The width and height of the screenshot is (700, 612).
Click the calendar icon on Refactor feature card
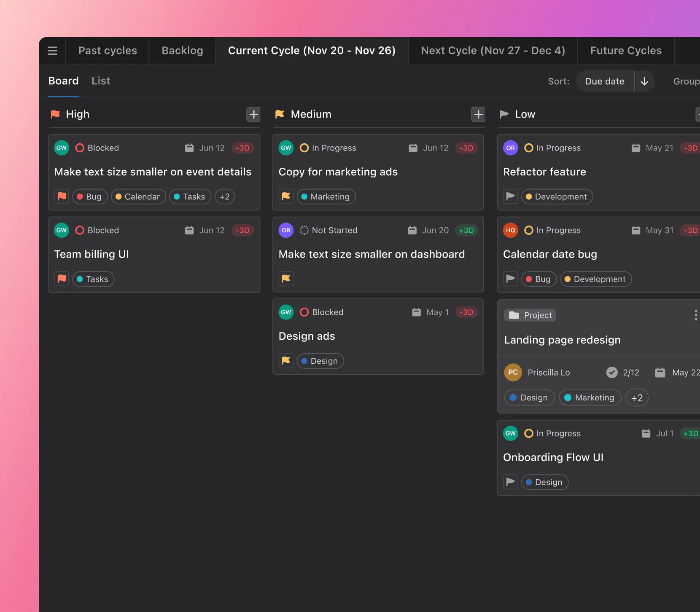tap(636, 148)
